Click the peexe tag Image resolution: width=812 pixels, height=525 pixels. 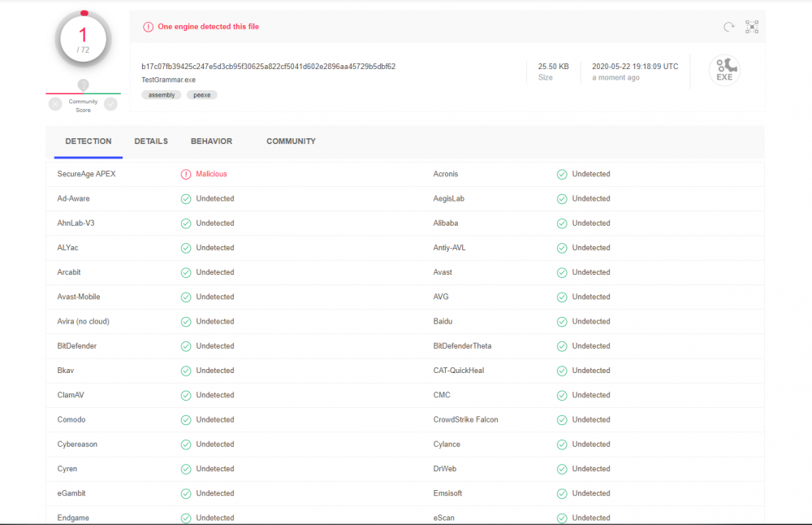[201, 94]
